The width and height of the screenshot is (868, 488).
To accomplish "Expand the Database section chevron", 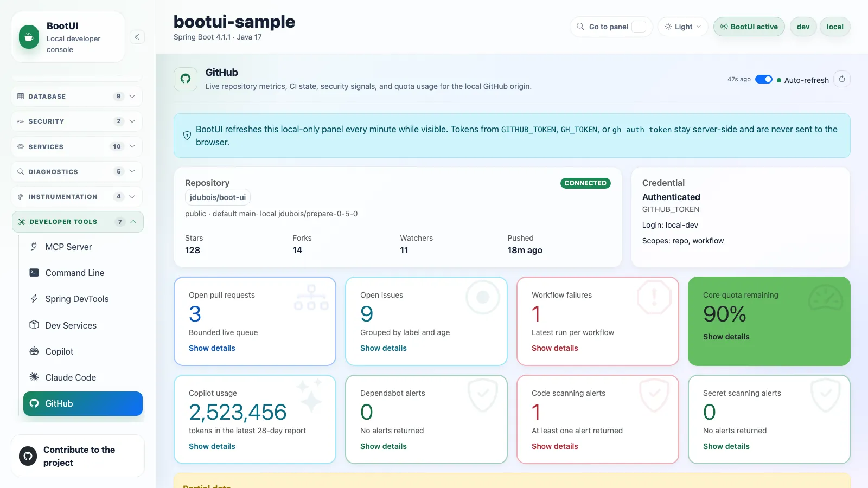I will 132,96.
